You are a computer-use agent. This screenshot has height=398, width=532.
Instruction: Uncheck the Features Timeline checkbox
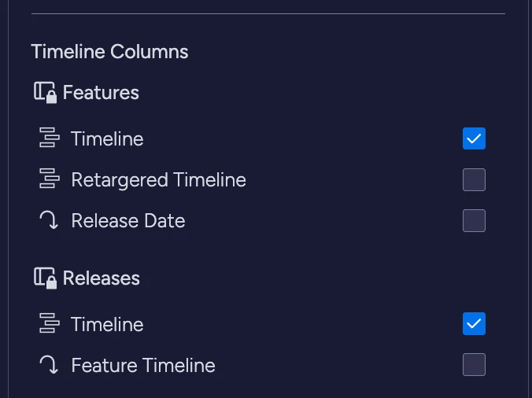tap(474, 139)
